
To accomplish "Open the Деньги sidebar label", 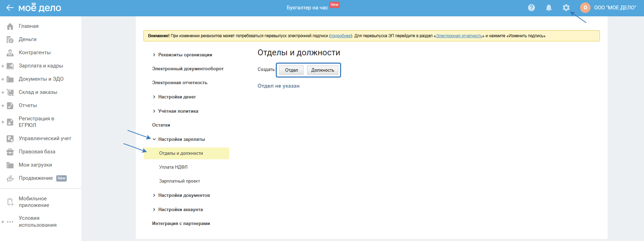I will pos(27,40).
